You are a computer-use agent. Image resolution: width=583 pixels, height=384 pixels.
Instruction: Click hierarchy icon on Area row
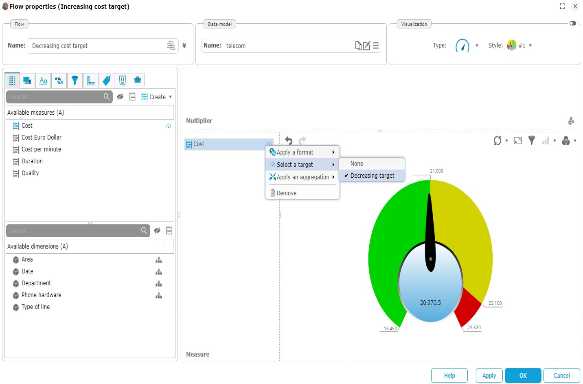click(159, 260)
